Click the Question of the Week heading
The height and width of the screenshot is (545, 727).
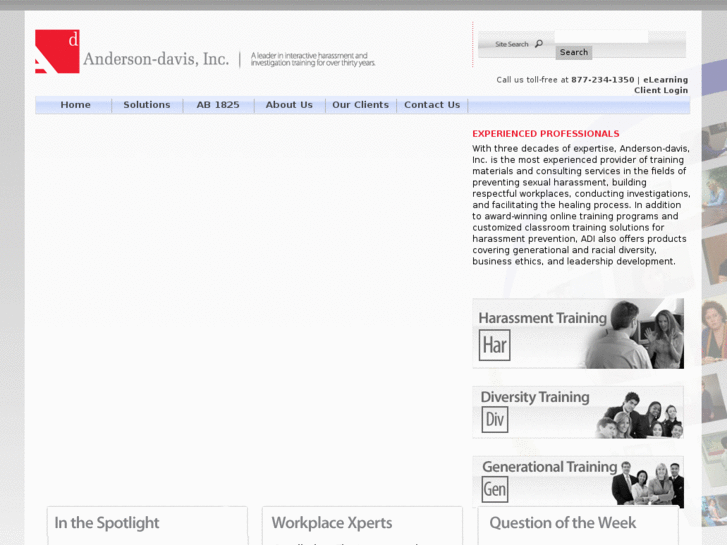563,523
